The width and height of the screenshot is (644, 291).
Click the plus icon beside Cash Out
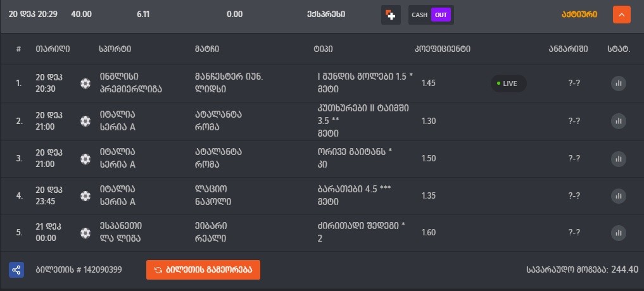click(x=391, y=15)
